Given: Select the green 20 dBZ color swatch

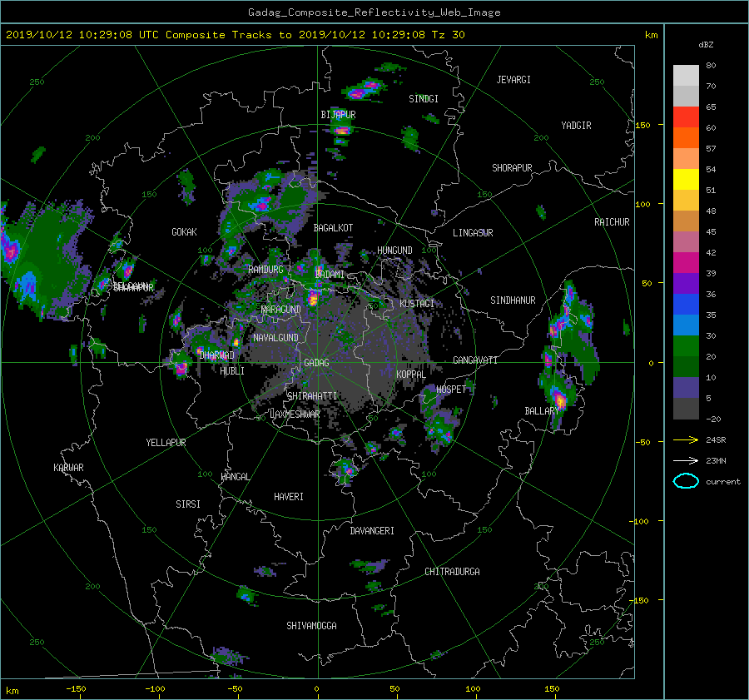Looking at the screenshot, I should tap(686, 346).
